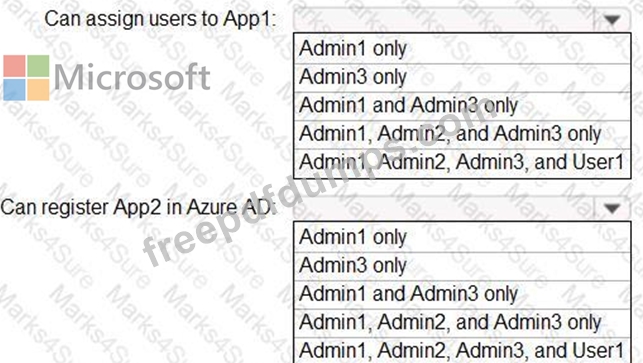Choose 'Admin1, Admin2, Admin3, and User1' for App2
Viewport: 643px width, 363px height.
(462, 350)
